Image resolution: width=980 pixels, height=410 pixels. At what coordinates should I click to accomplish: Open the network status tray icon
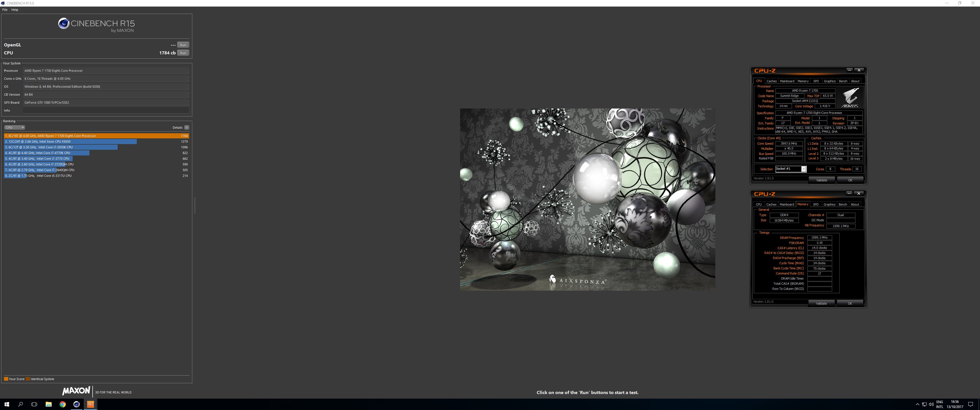[x=924, y=404]
